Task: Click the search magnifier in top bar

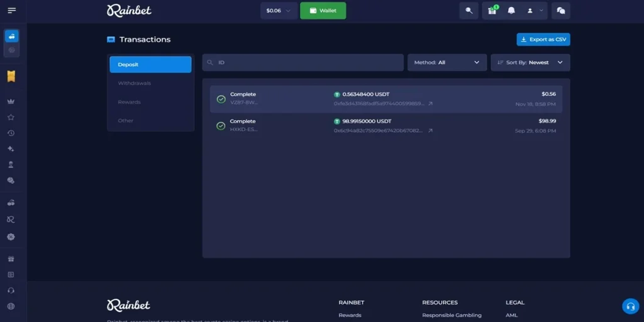Action: click(x=469, y=11)
